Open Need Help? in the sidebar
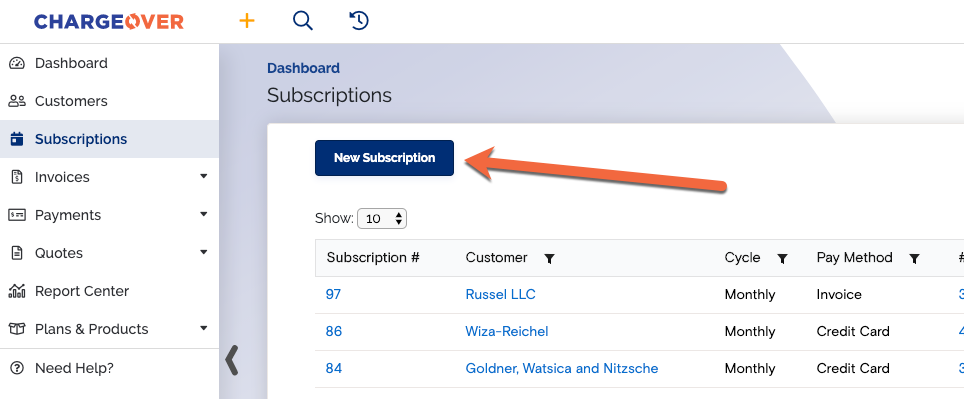The width and height of the screenshot is (964, 399). click(74, 368)
